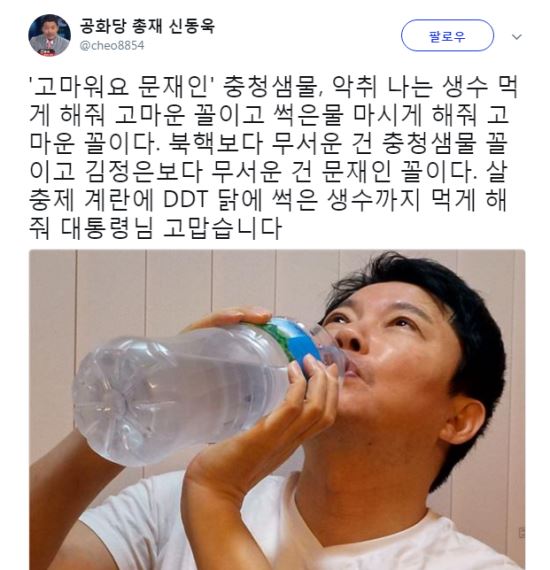This screenshot has width=550, height=570.
Task: Click the plastic water bottle in photo
Action: point(204,389)
